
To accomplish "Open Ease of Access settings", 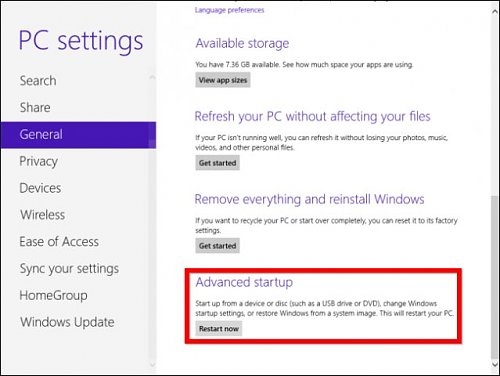I will [59, 242].
